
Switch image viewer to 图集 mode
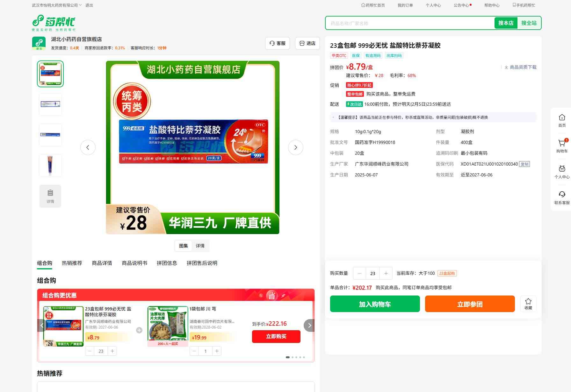click(184, 246)
